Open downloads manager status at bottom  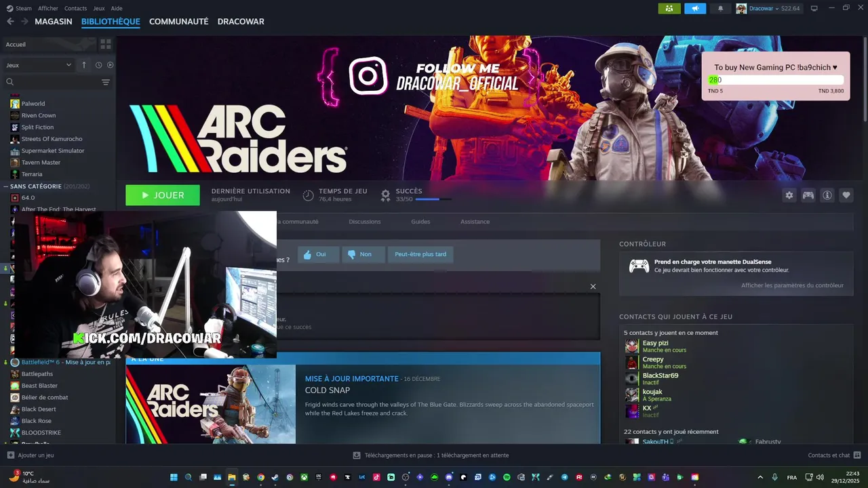tap(431, 455)
